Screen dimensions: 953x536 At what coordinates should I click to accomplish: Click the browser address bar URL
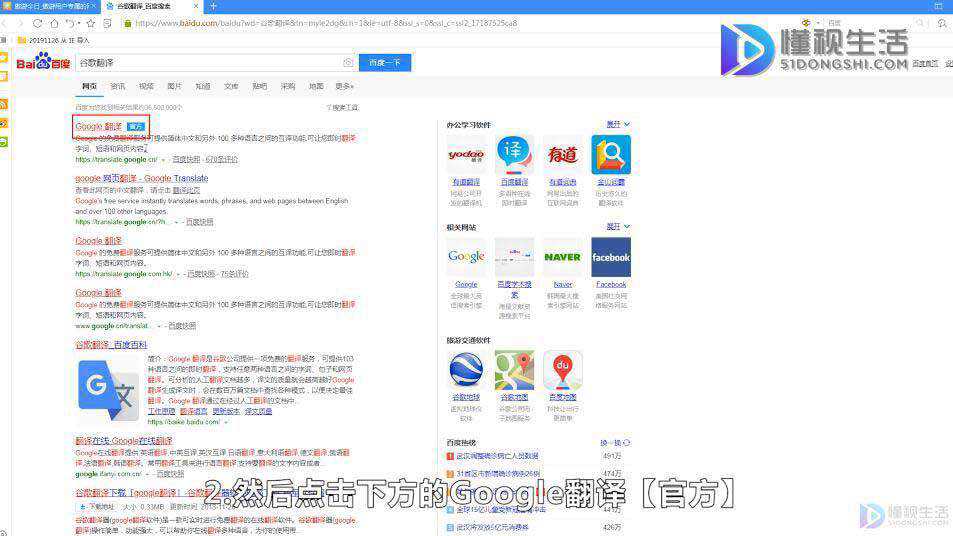tap(325, 23)
